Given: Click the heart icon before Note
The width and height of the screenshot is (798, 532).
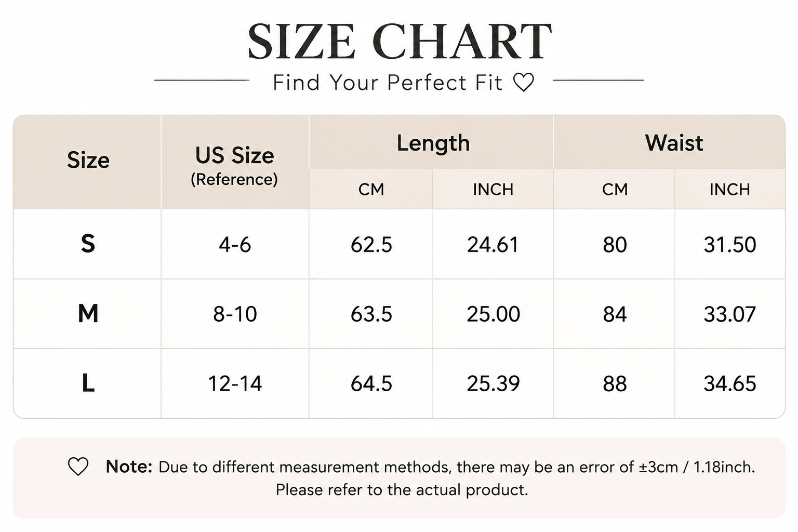Looking at the screenshot, I should click(78, 467).
